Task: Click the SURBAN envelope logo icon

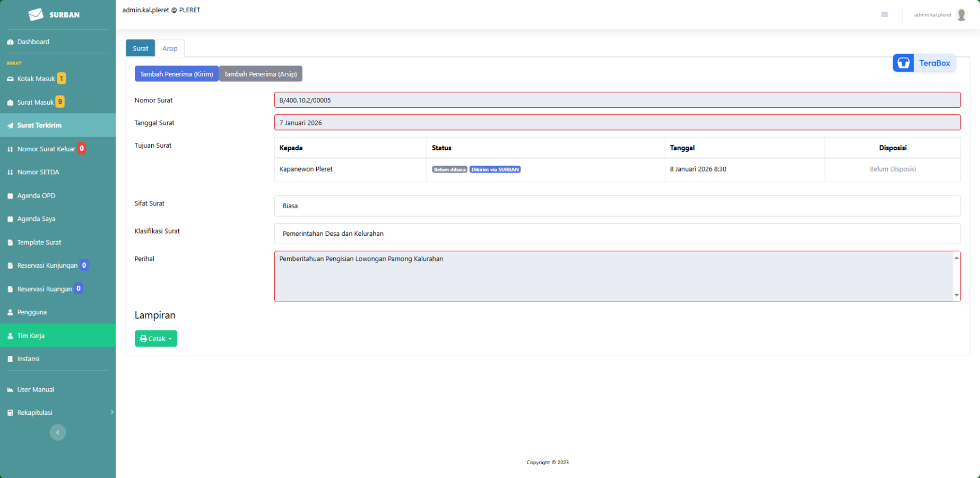Action: coord(36,14)
